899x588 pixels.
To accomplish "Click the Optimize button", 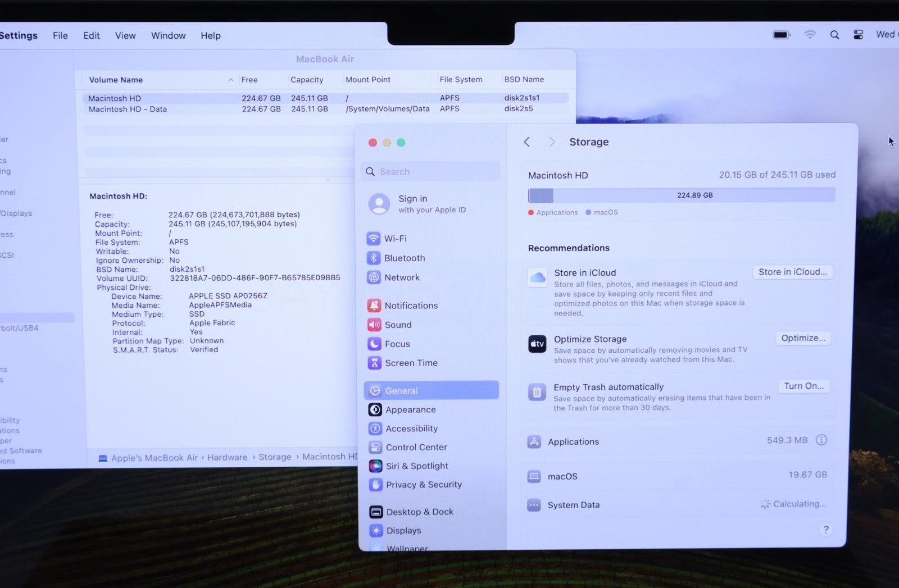I will (x=803, y=338).
